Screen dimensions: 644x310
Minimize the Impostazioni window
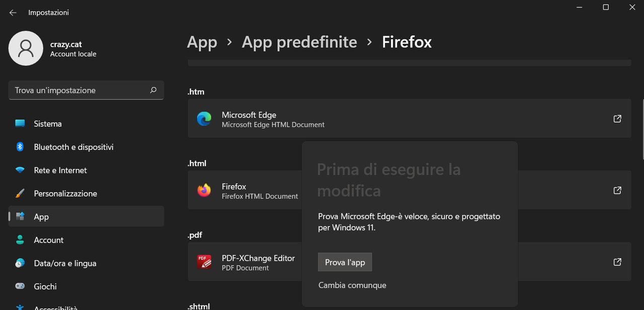(579, 7)
